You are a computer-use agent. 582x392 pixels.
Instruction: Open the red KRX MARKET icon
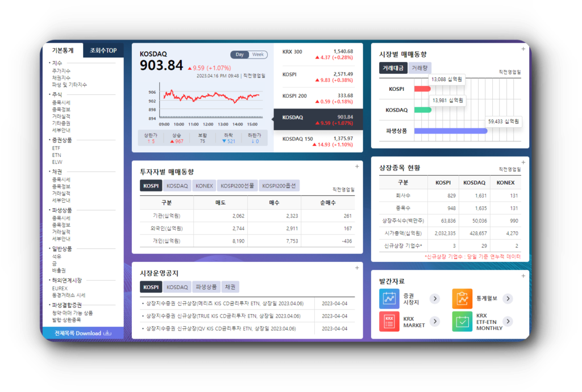(x=389, y=321)
